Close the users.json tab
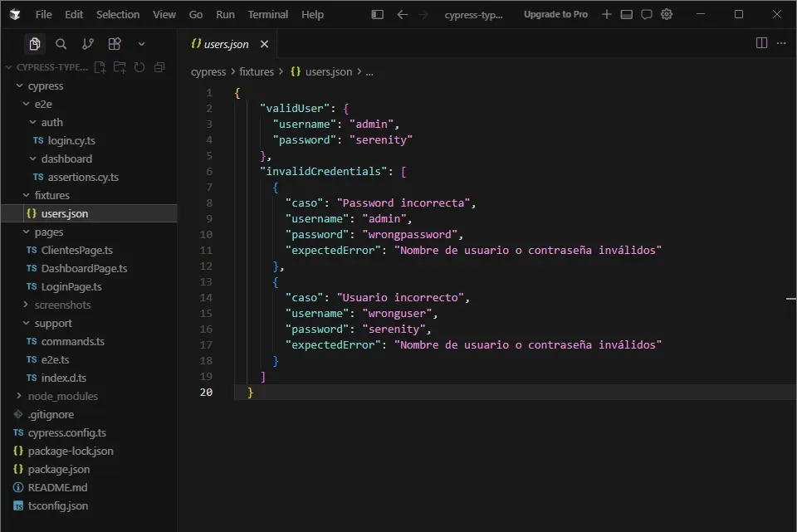797x532 pixels. coord(264,44)
